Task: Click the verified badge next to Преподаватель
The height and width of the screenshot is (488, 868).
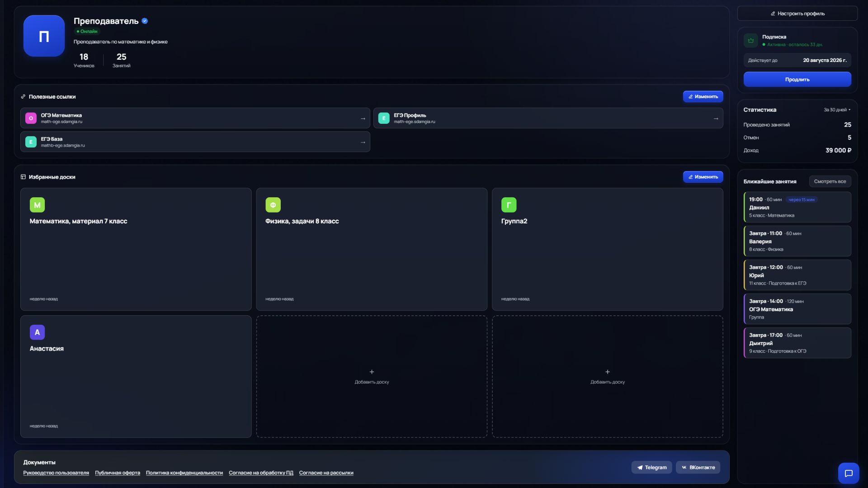Action: click(x=145, y=21)
